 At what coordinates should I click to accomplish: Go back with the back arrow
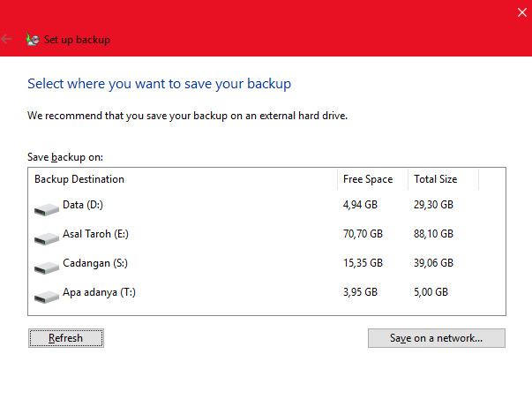click(x=6, y=39)
